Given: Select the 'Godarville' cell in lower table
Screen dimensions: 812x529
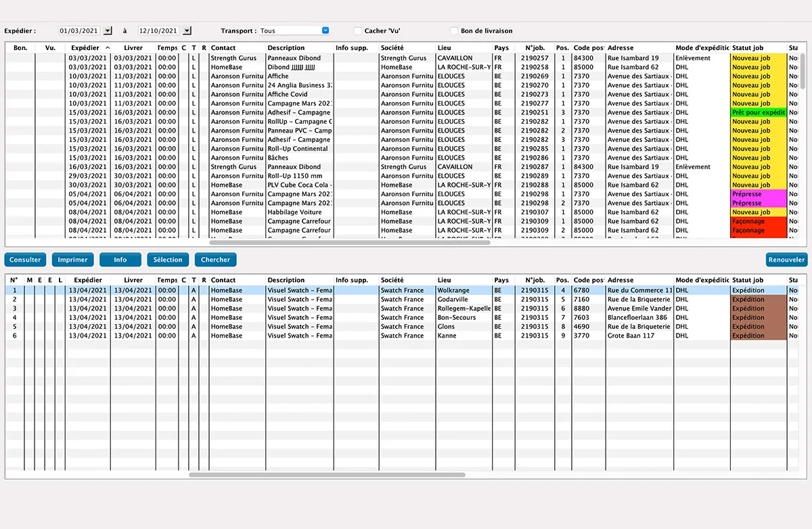Looking at the screenshot, I should click(x=464, y=299).
